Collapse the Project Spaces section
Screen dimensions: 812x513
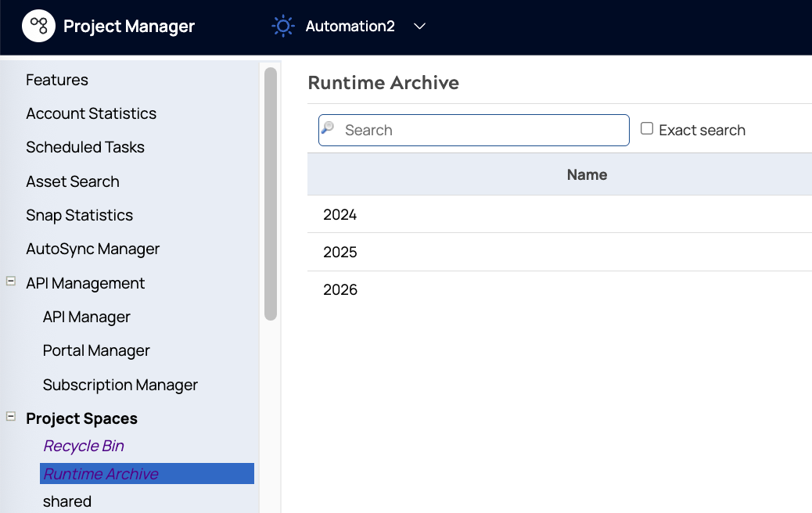(x=10, y=416)
